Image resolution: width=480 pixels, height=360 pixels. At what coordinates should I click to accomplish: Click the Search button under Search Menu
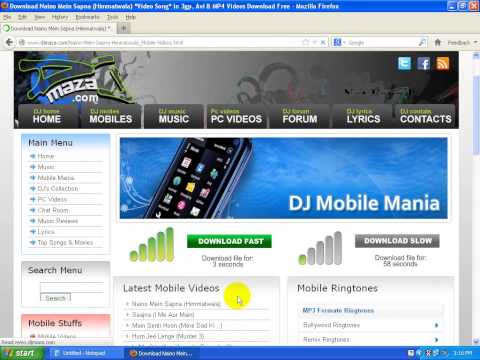point(55,298)
